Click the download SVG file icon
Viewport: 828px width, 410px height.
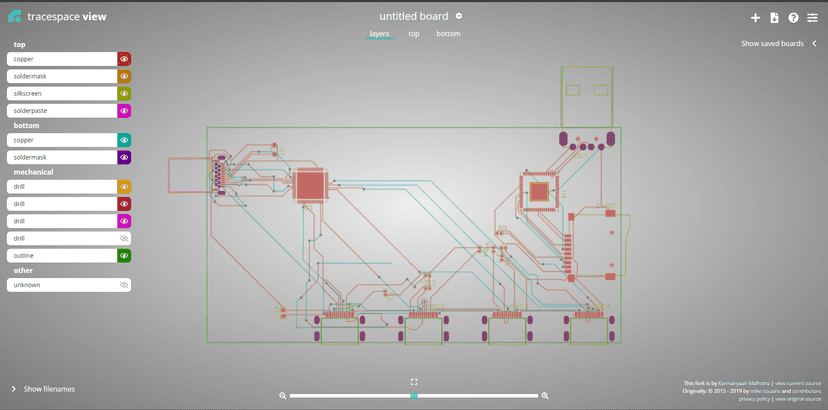pos(774,18)
